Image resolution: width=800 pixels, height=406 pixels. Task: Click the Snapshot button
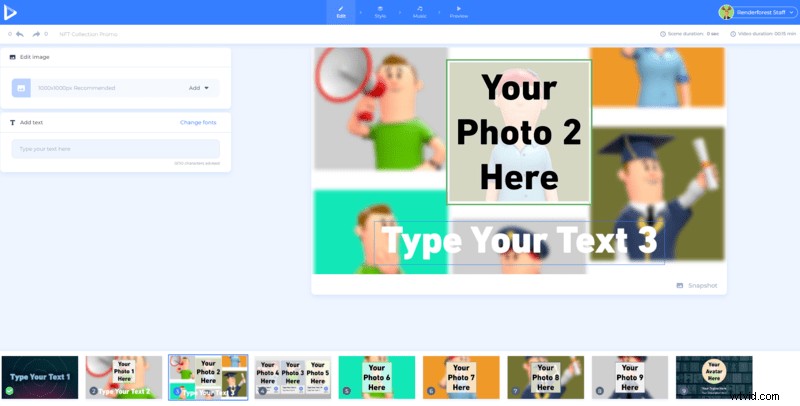coord(697,285)
